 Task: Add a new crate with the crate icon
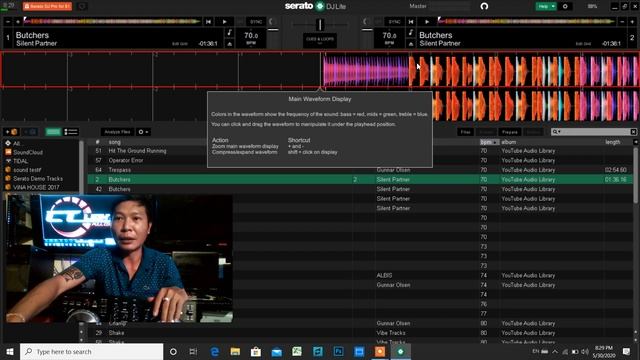11,132
